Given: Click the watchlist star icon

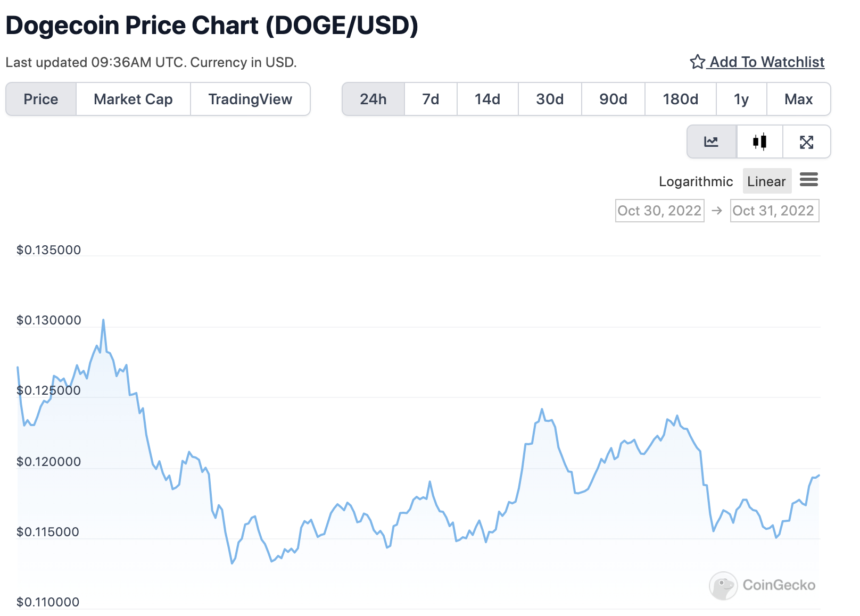Looking at the screenshot, I should coord(697,62).
